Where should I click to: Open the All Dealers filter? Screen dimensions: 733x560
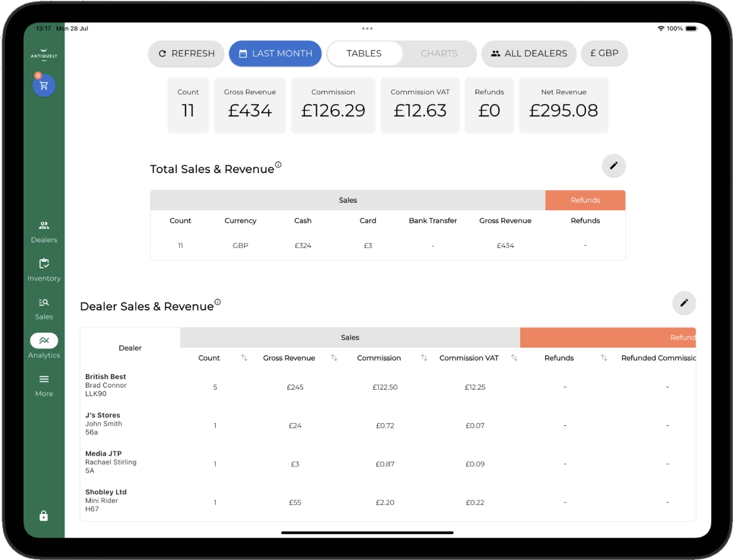pyautogui.click(x=529, y=53)
